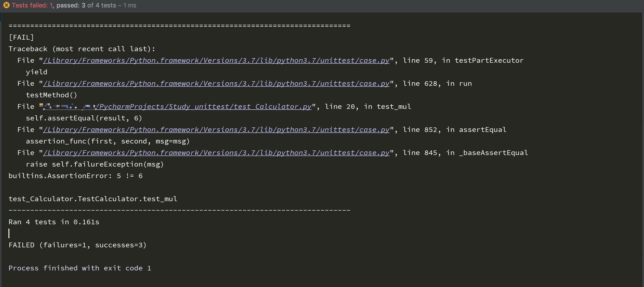
Task: Click the 'Ran 4 tests in 0.161s' line
Action: pos(54,222)
